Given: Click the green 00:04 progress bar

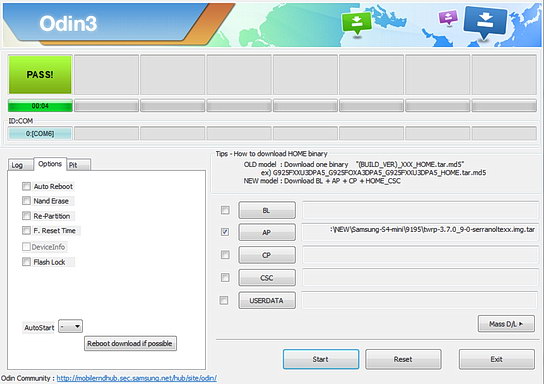Looking at the screenshot, I should [x=40, y=105].
